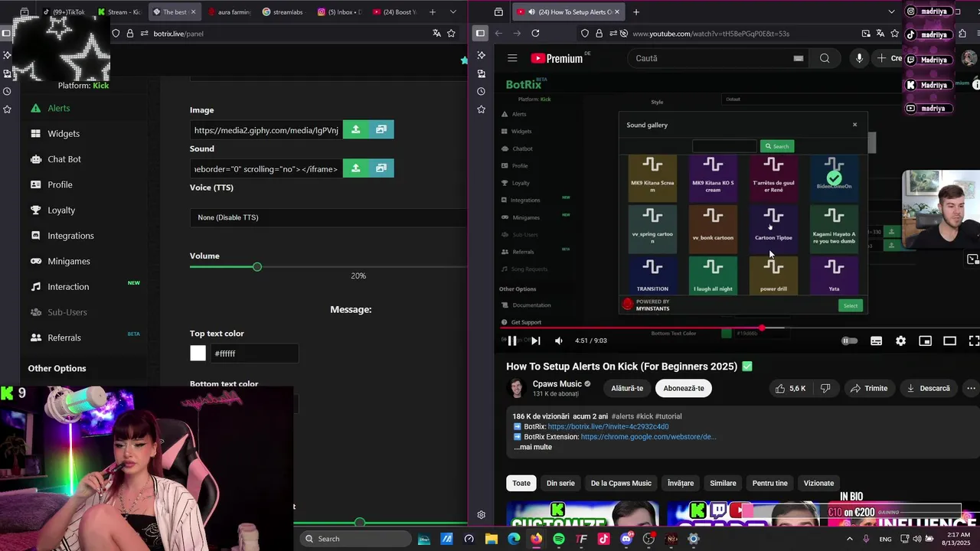The width and height of the screenshot is (980, 551).
Task: Toggle video subtitles button
Action: (x=877, y=341)
